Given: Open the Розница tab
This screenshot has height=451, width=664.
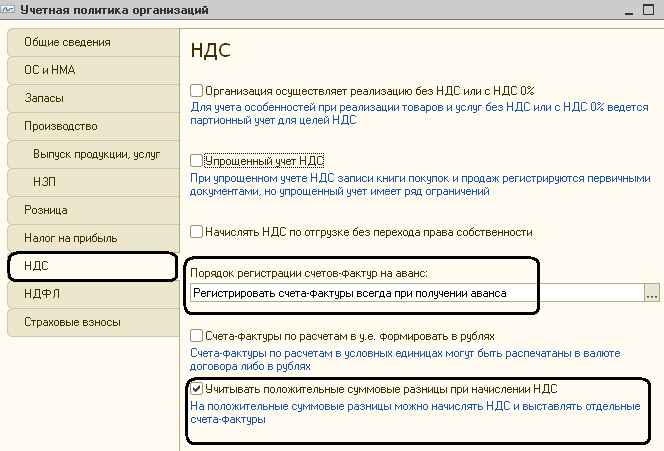Looking at the screenshot, I should point(93,210).
